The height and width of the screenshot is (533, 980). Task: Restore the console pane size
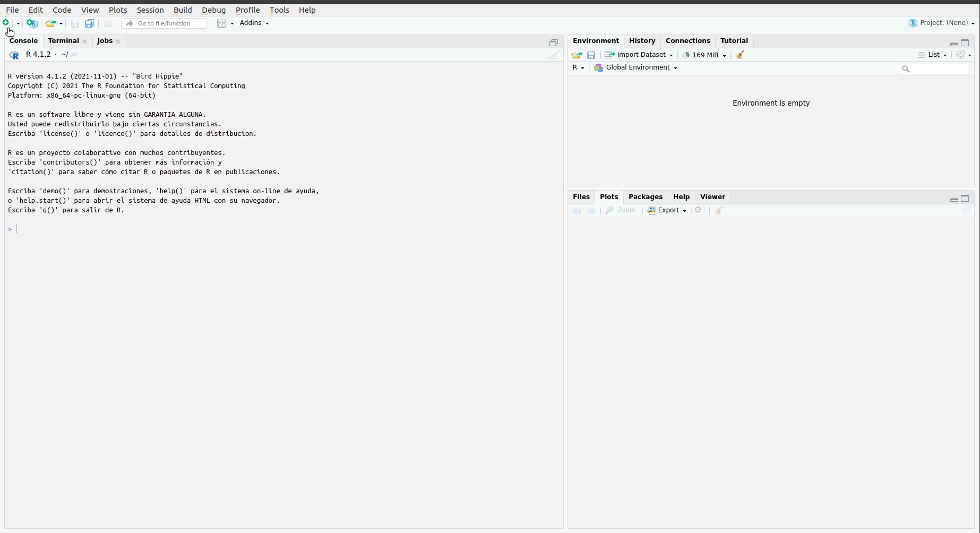(x=554, y=42)
